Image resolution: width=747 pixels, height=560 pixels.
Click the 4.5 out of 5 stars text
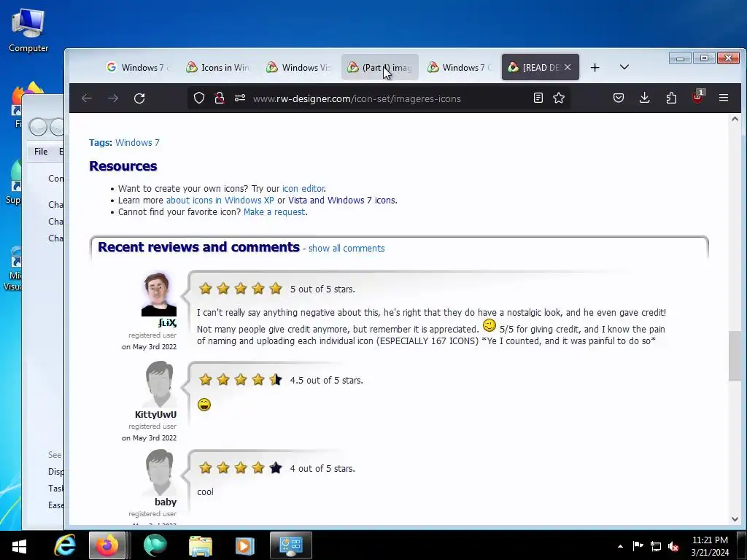click(x=326, y=381)
